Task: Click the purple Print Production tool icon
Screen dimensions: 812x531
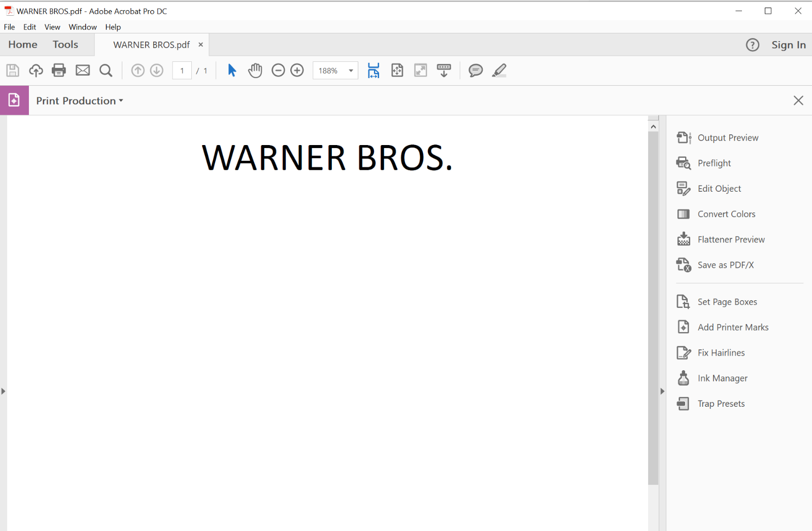Action: [x=14, y=100]
